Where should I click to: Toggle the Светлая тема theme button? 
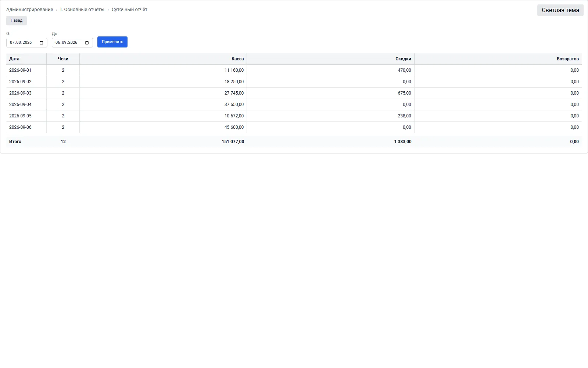560,10
